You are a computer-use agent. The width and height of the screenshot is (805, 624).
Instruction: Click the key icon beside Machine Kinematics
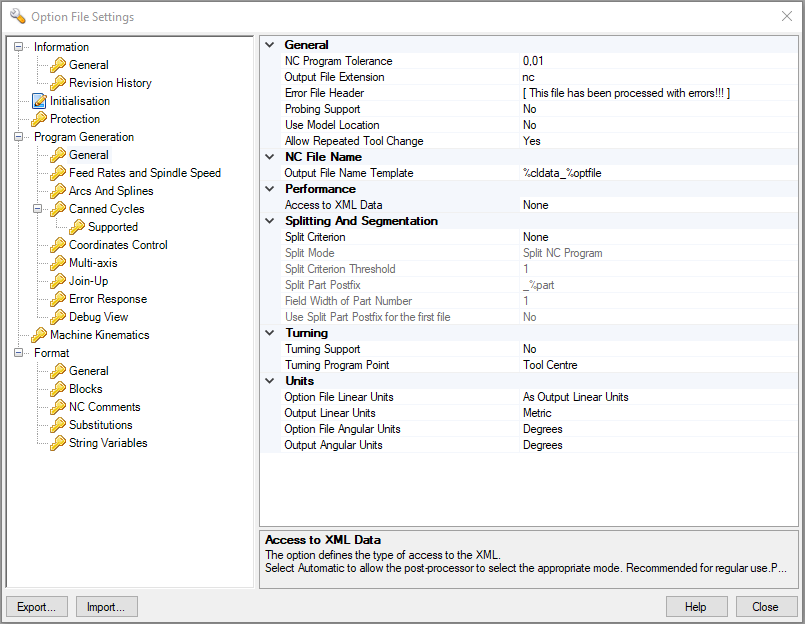click(39, 335)
